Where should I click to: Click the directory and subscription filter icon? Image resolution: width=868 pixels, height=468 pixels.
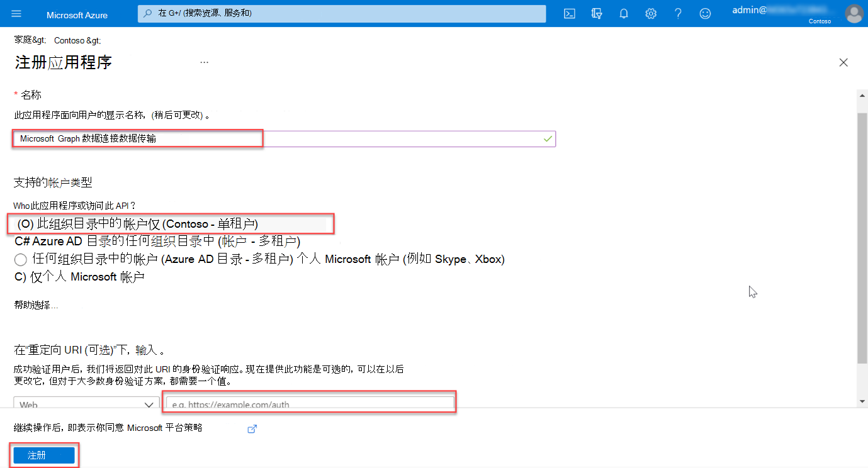[596, 13]
